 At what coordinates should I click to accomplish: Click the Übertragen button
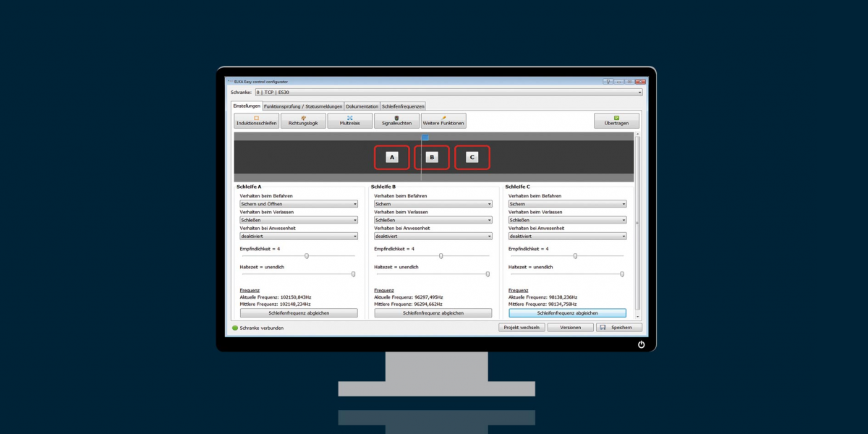[x=616, y=121]
